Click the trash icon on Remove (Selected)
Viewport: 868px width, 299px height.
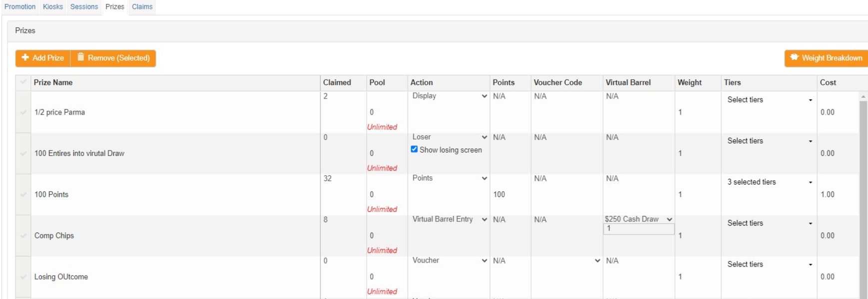pos(80,57)
